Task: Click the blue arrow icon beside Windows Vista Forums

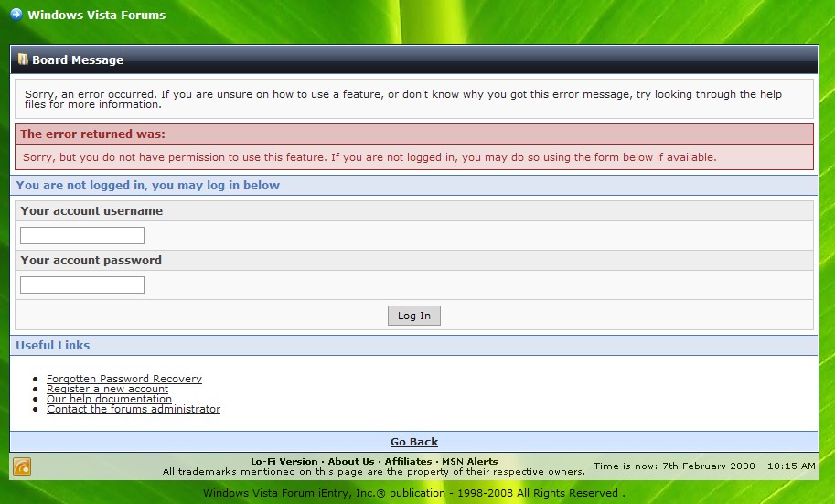Action: pos(16,15)
